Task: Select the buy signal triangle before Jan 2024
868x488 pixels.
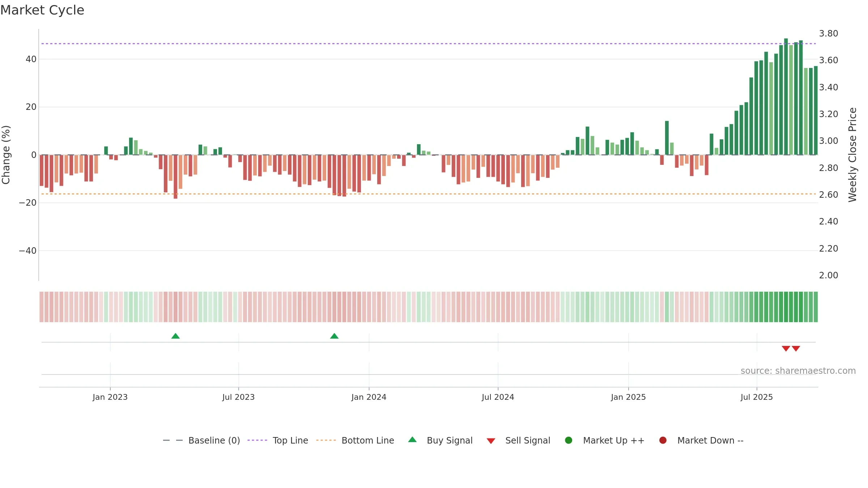Action: 334,336
